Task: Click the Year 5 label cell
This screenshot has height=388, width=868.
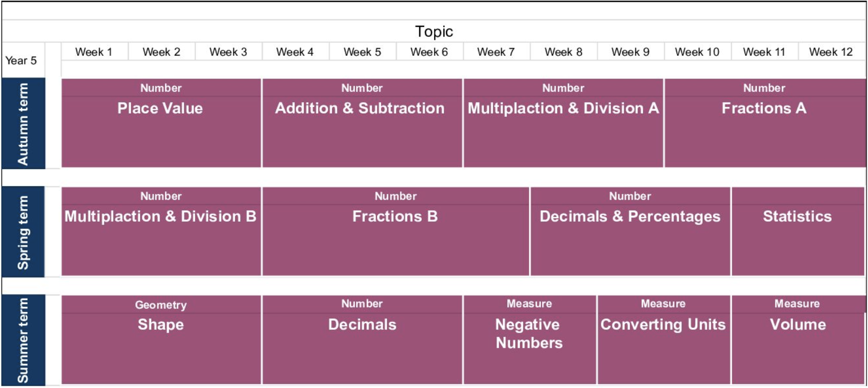Action: pyautogui.click(x=21, y=60)
